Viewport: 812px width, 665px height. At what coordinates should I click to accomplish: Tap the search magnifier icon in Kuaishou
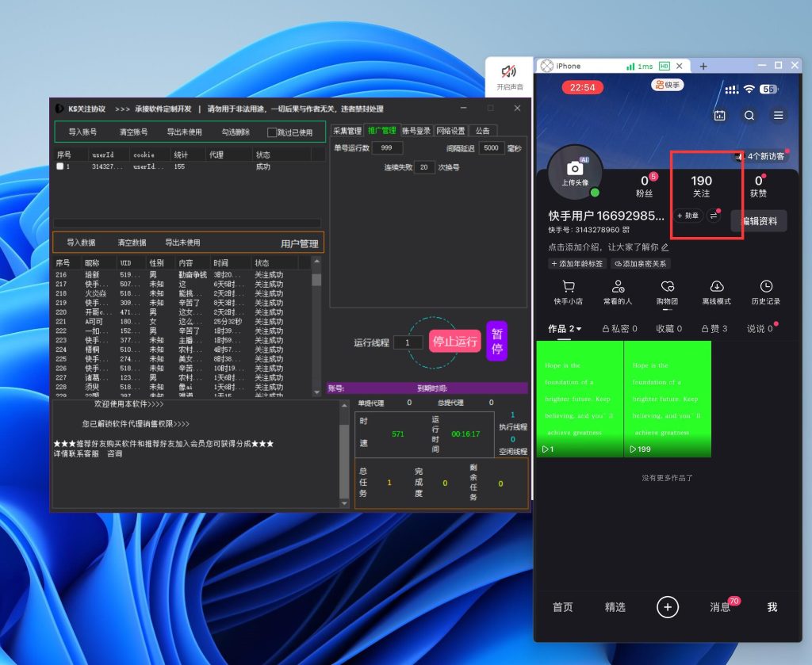pos(749,115)
